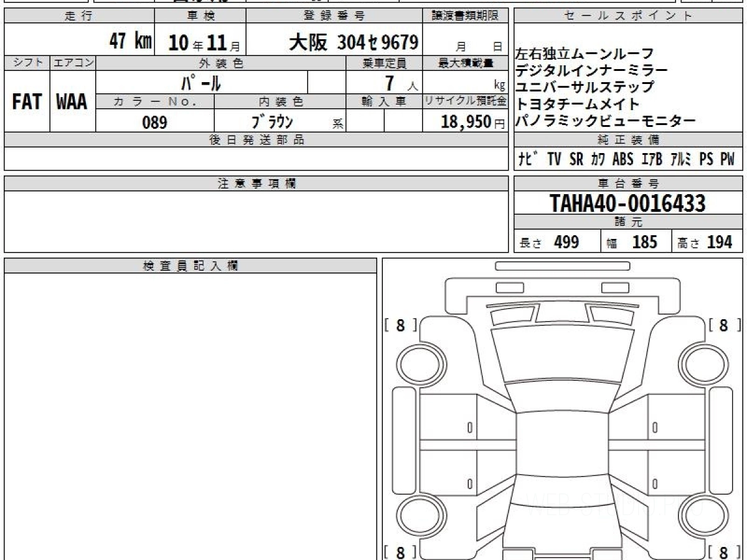Select registration plate 大阪 304せ9679

[353, 42]
